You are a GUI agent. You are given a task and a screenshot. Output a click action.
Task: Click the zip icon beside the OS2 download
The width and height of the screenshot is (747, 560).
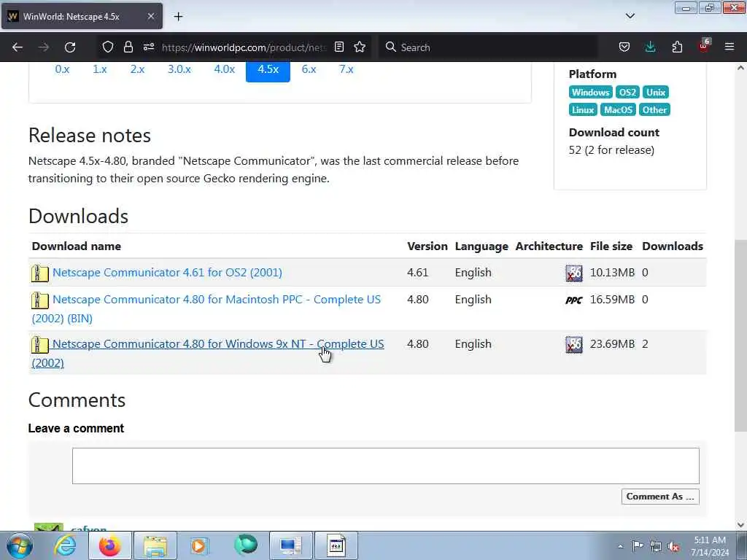(x=40, y=273)
